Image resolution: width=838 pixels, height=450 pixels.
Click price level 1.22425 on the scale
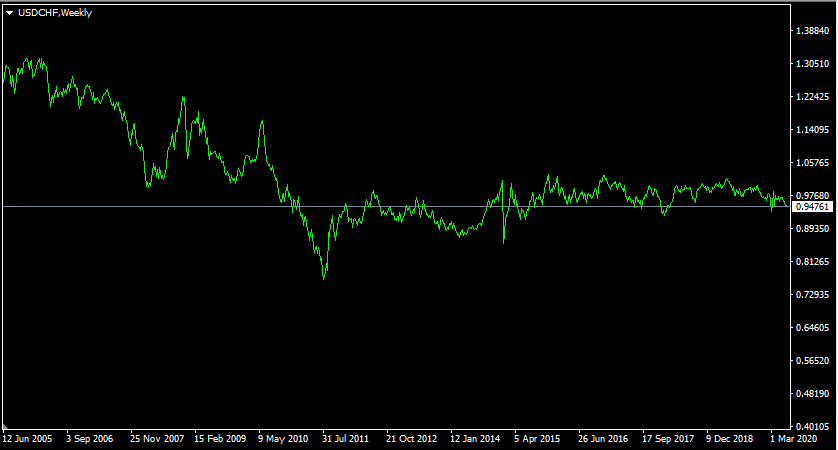pos(812,97)
